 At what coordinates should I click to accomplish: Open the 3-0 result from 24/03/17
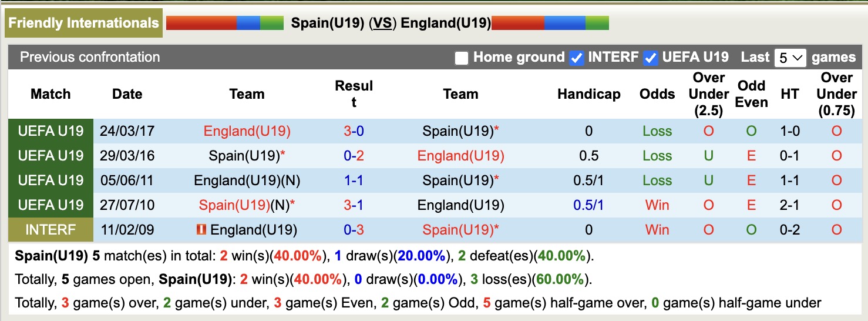(x=354, y=131)
